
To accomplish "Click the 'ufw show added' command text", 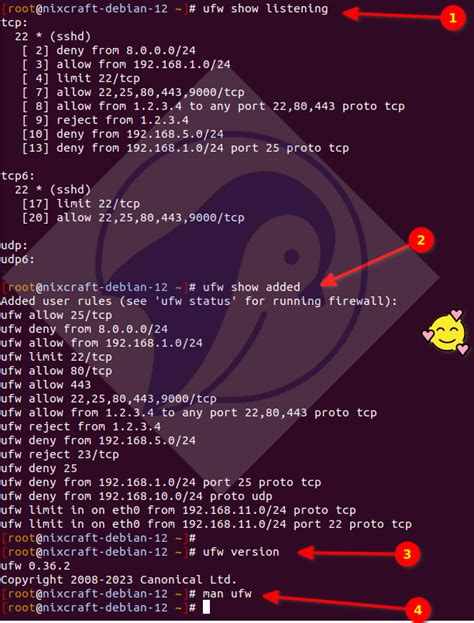I will pyautogui.click(x=252, y=287).
